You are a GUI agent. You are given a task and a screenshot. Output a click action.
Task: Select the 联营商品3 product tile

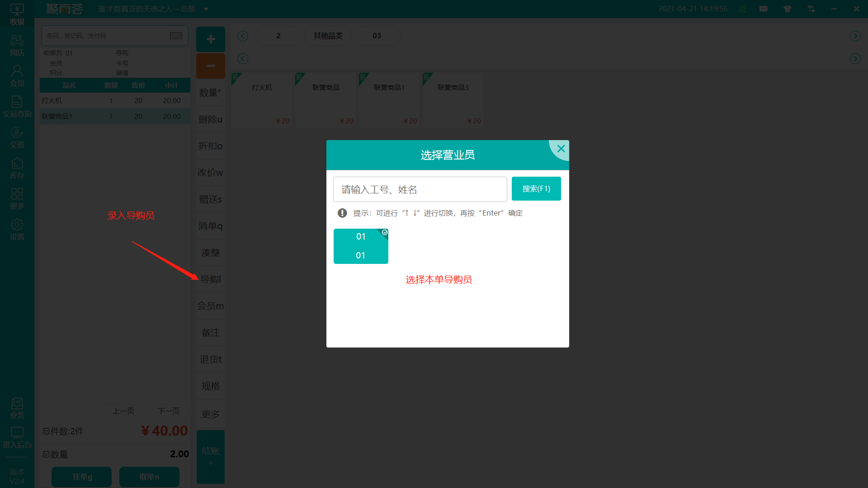[x=453, y=100]
